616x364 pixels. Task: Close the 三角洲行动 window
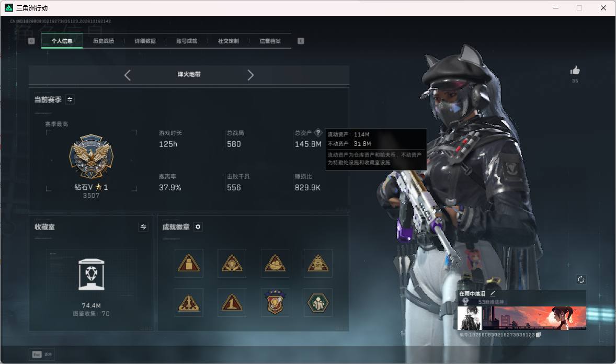click(603, 8)
